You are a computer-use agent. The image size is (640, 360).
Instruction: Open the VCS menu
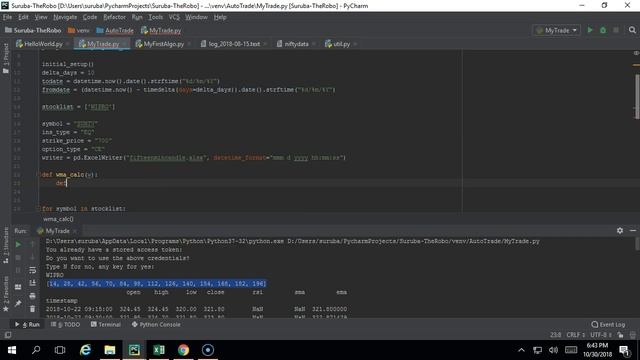[174, 17]
